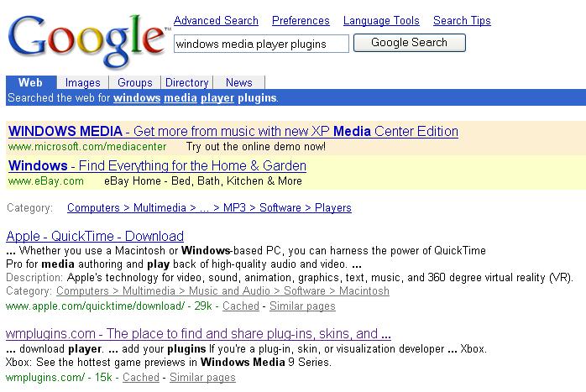
Task: Click the www.eBay.com URL text
Action: click(x=46, y=180)
